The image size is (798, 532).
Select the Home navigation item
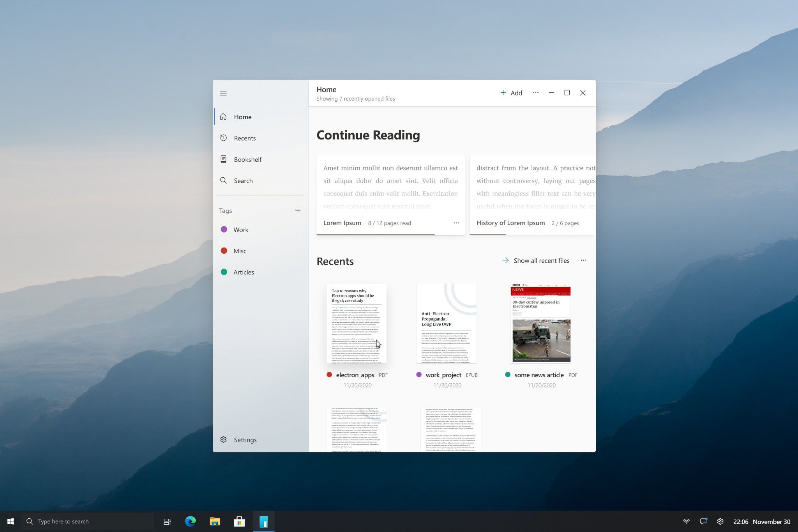(x=243, y=117)
